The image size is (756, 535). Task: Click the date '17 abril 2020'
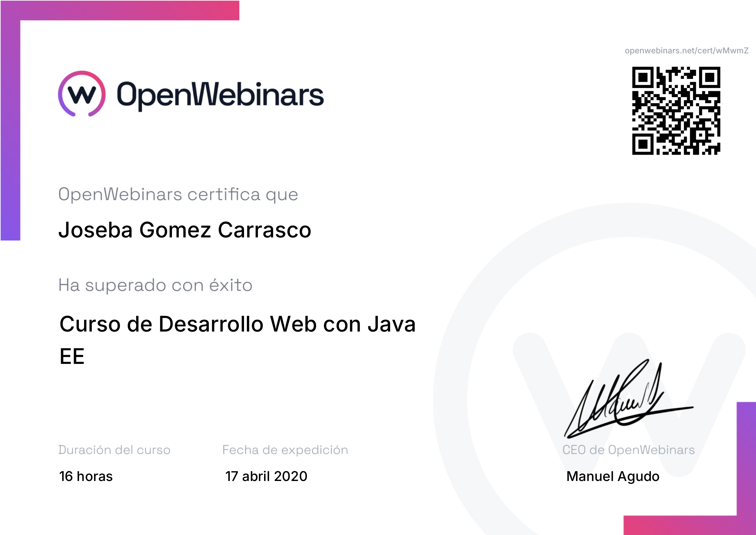pyautogui.click(x=266, y=476)
